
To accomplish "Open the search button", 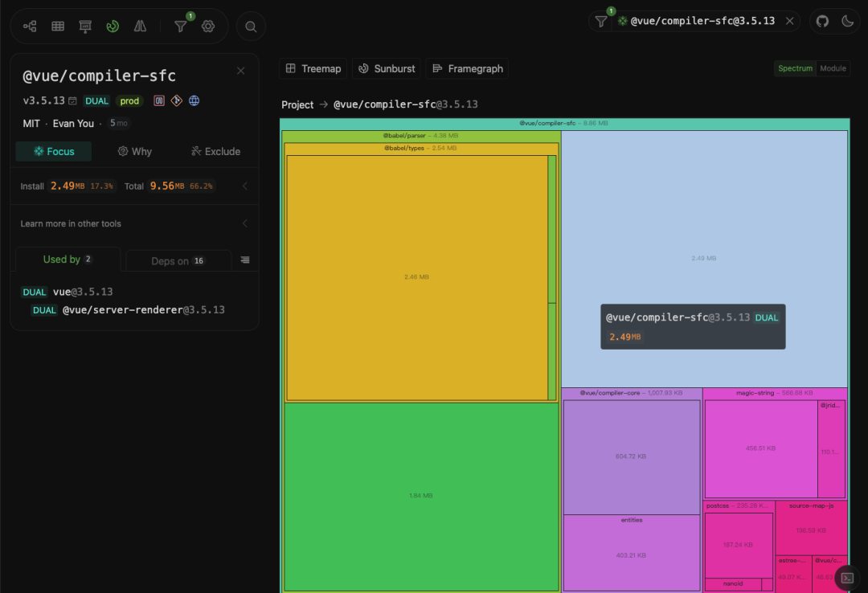I will [x=251, y=27].
